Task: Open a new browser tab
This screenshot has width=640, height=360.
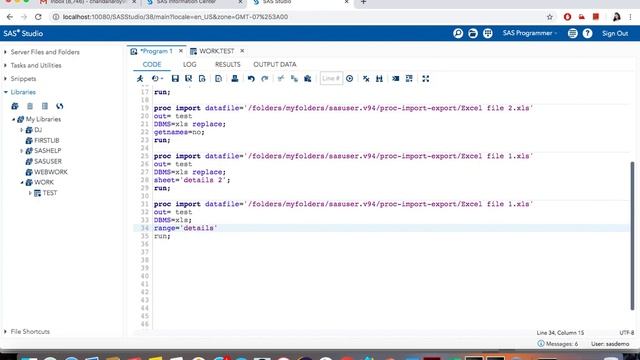Action: (x=363, y=2)
